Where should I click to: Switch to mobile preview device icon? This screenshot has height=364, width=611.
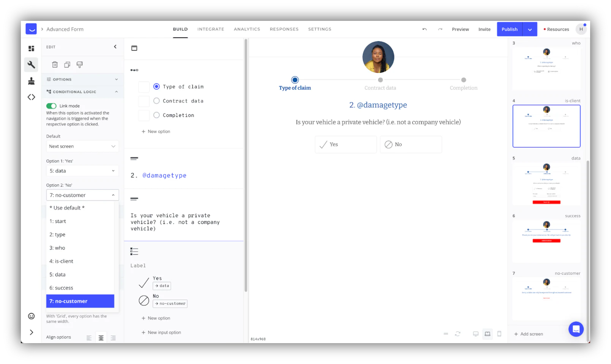499,334
